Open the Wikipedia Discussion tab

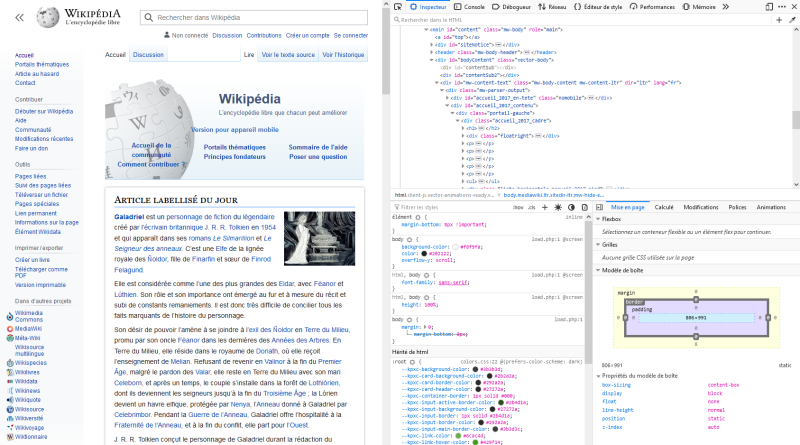click(x=148, y=55)
